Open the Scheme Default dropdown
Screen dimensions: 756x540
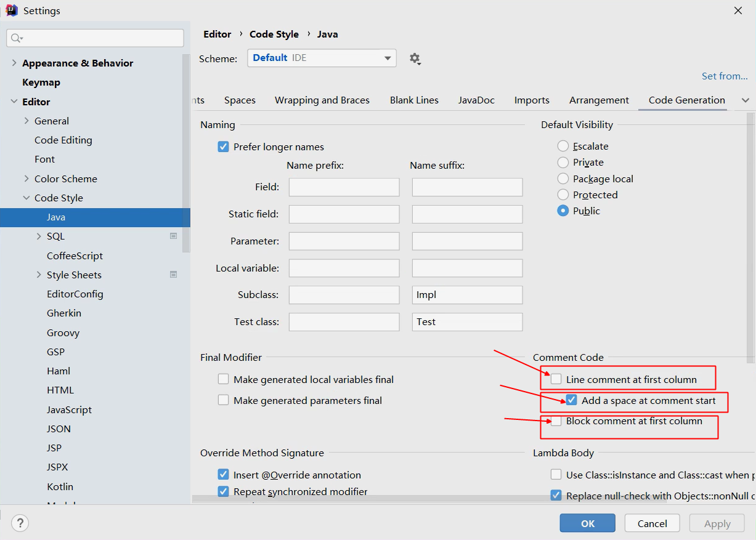pos(322,58)
